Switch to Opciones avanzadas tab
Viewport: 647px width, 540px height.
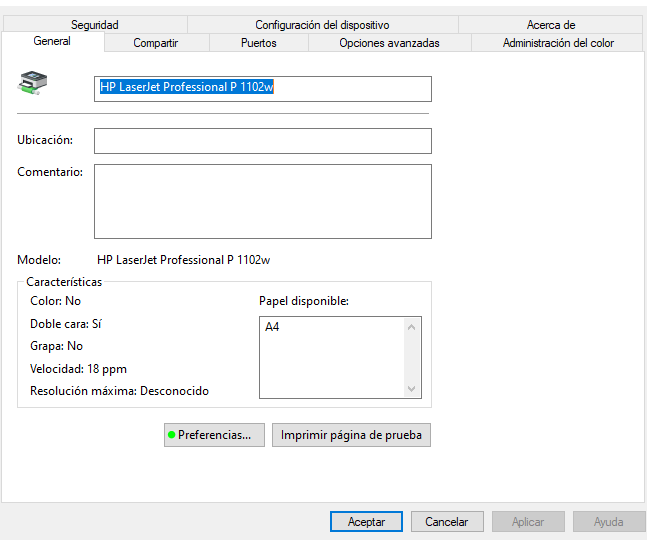[390, 43]
